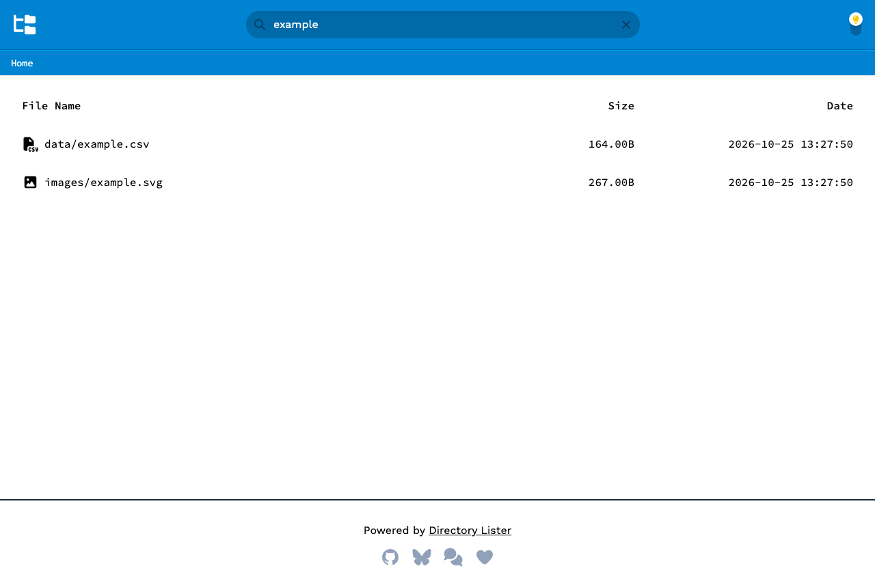Viewport: 875px width, 588px height.
Task: Click the date of data/example.csv
Action: [790, 144]
